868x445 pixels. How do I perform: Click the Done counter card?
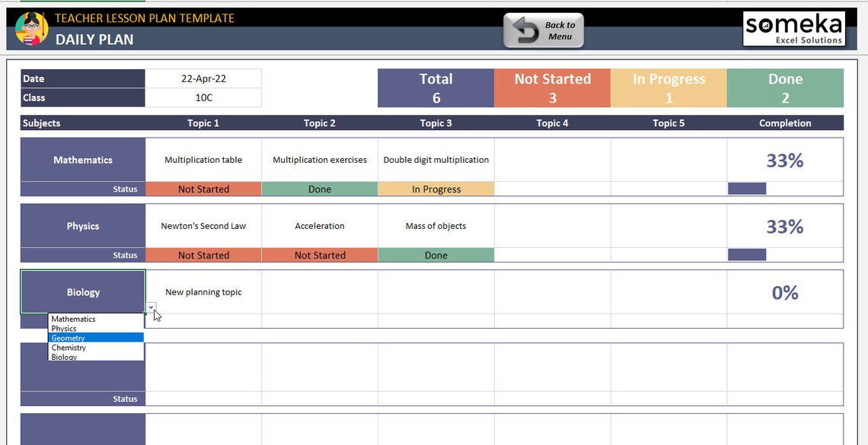click(785, 87)
